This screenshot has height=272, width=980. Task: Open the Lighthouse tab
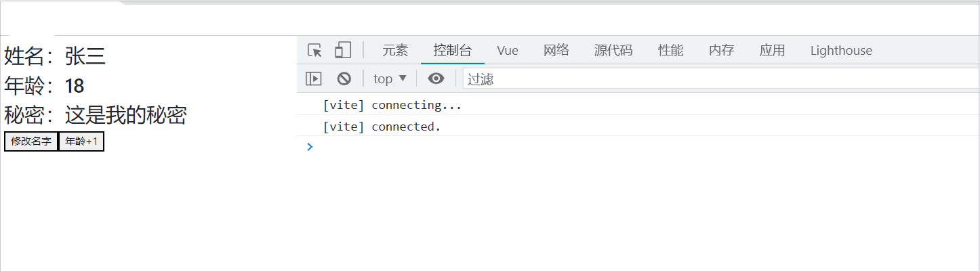(841, 50)
